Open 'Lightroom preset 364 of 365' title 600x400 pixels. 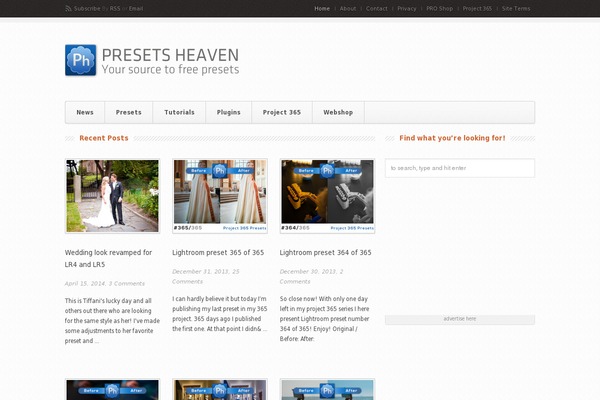326,253
